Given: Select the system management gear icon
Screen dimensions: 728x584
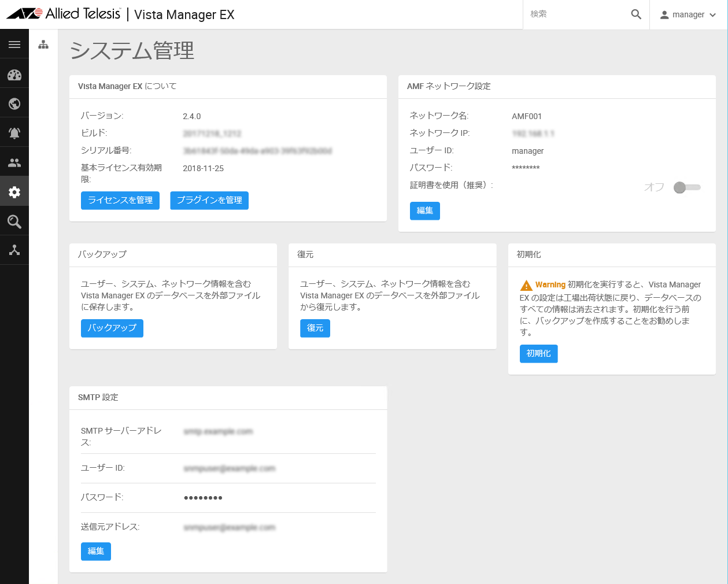Looking at the screenshot, I should pos(14,192).
